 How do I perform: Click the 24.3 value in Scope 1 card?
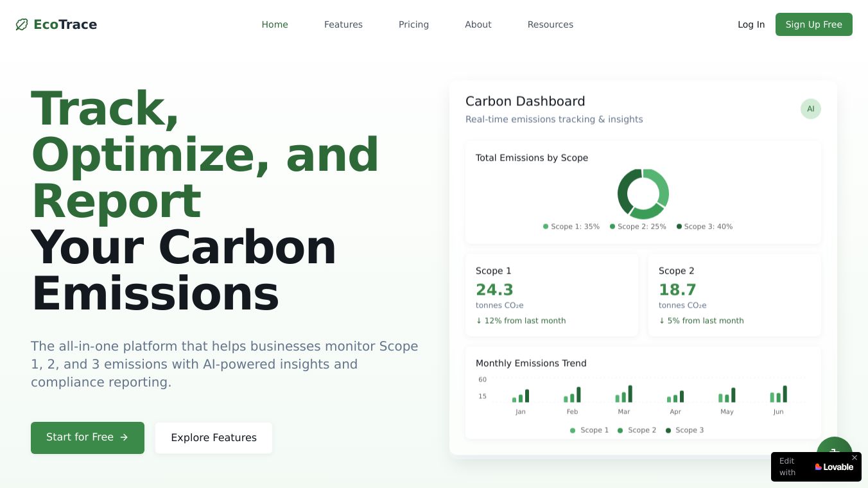tap(494, 290)
